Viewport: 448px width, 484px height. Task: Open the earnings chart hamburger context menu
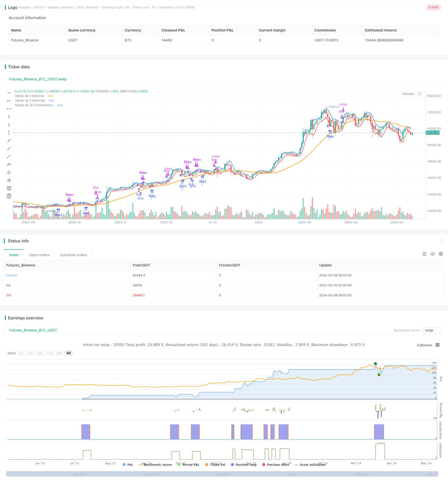(x=437, y=345)
